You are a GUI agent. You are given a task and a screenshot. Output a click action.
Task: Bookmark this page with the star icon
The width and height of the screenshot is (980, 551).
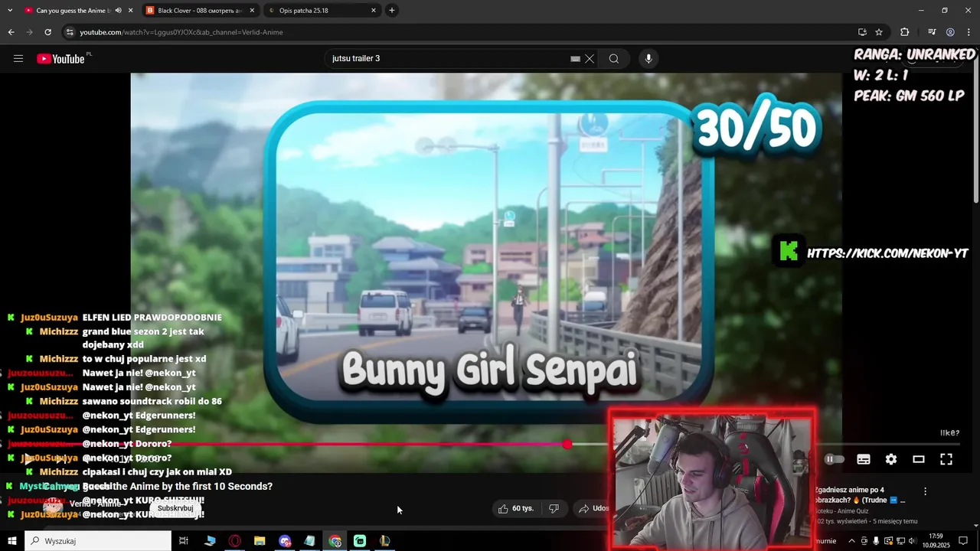pos(879,32)
